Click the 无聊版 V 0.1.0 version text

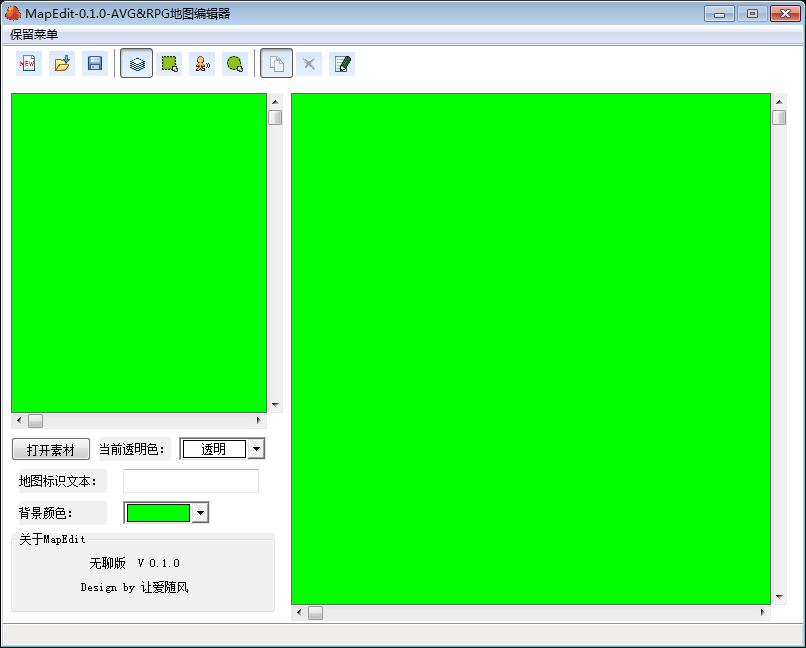135,563
